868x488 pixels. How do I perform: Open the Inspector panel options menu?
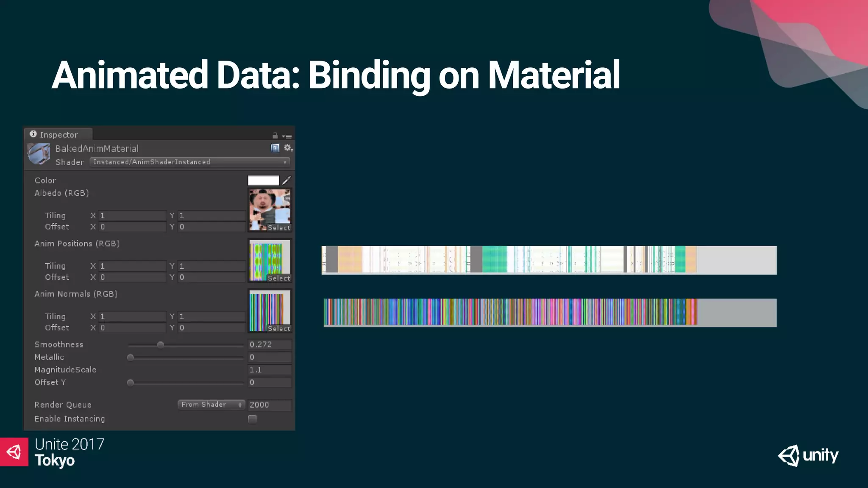pos(287,136)
